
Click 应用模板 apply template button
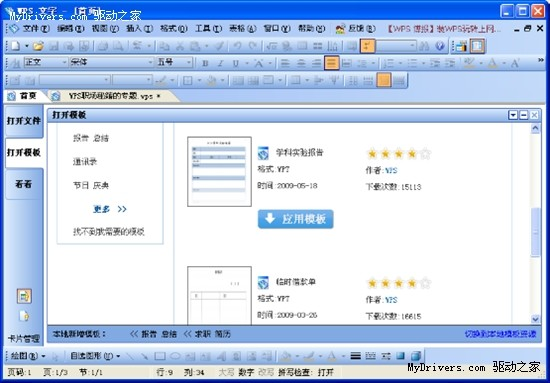(295, 219)
